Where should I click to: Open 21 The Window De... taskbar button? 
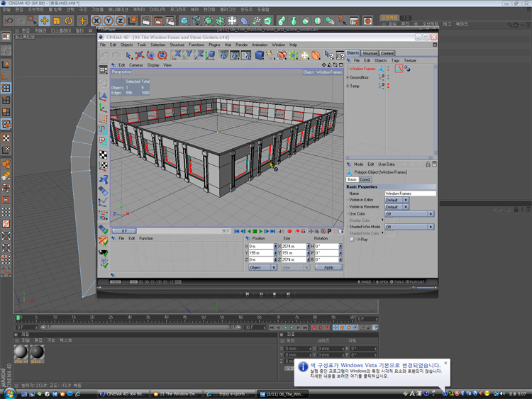[176, 394]
